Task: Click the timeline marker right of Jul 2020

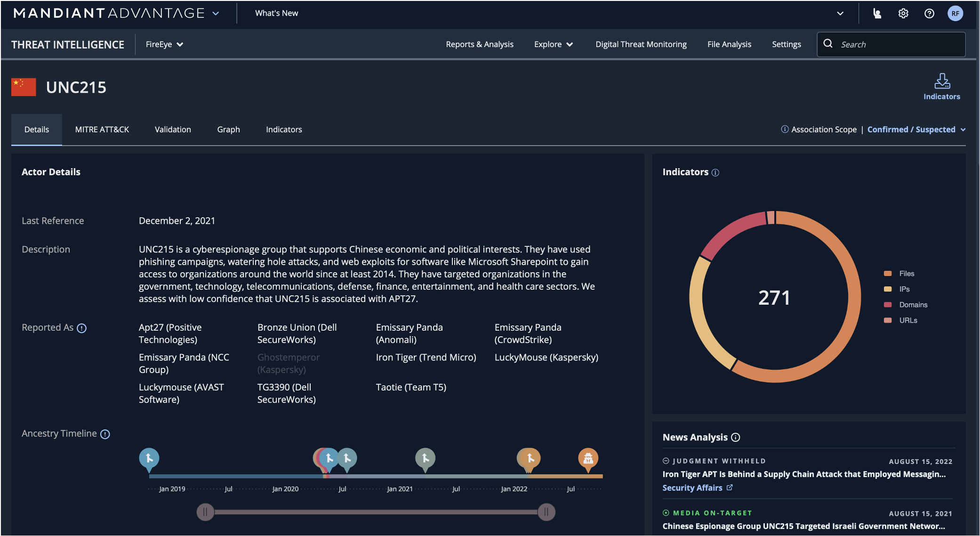Action: 347,459
